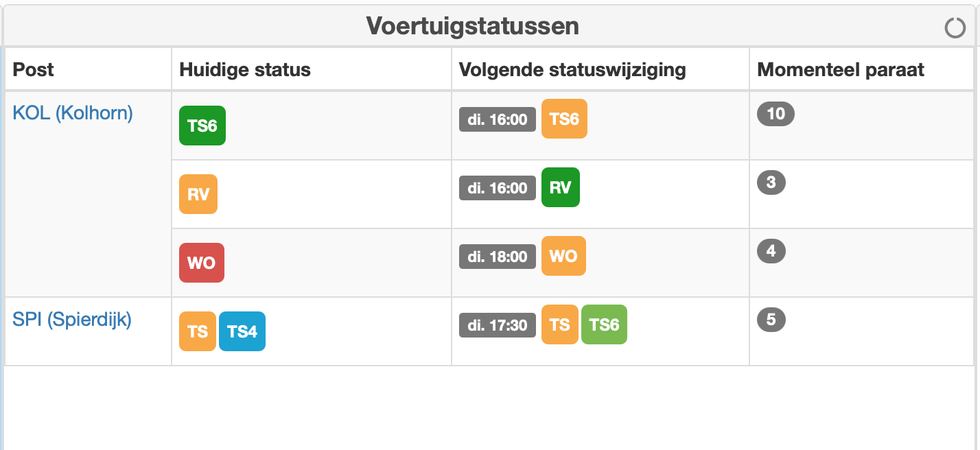This screenshot has width=980, height=450.
Task: Open the KOL (Kolhorn) post link
Action: pos(73,113)
